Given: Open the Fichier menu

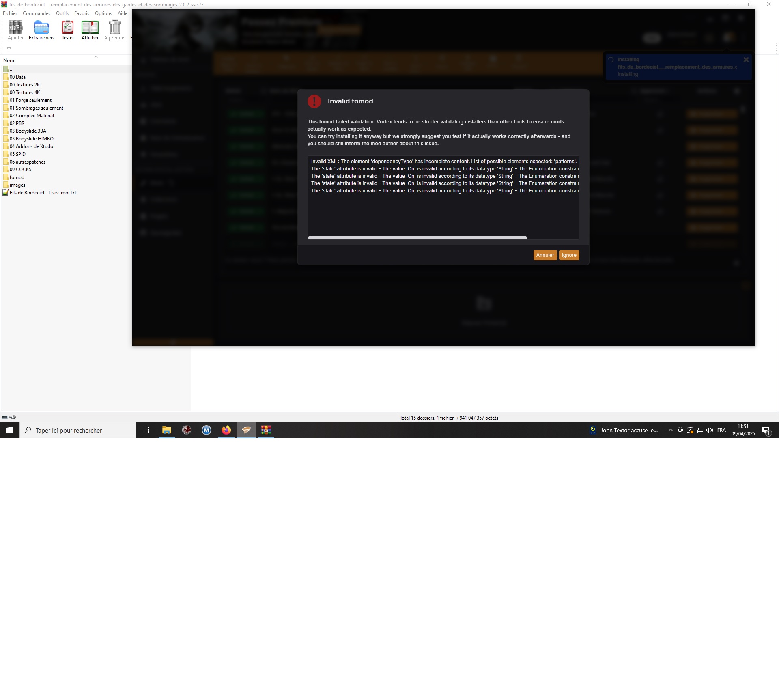Looking at the screenshot, I should pos(10,13).
